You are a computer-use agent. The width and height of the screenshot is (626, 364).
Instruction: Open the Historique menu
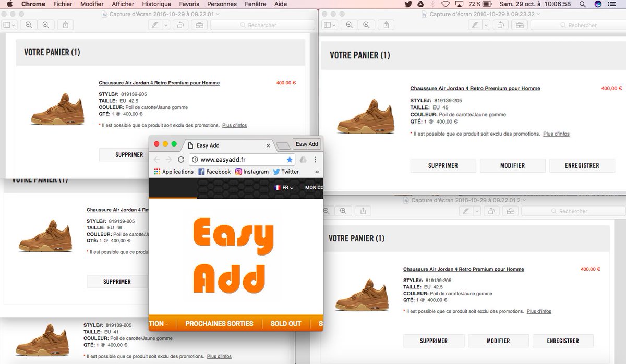tap(157, 4)
